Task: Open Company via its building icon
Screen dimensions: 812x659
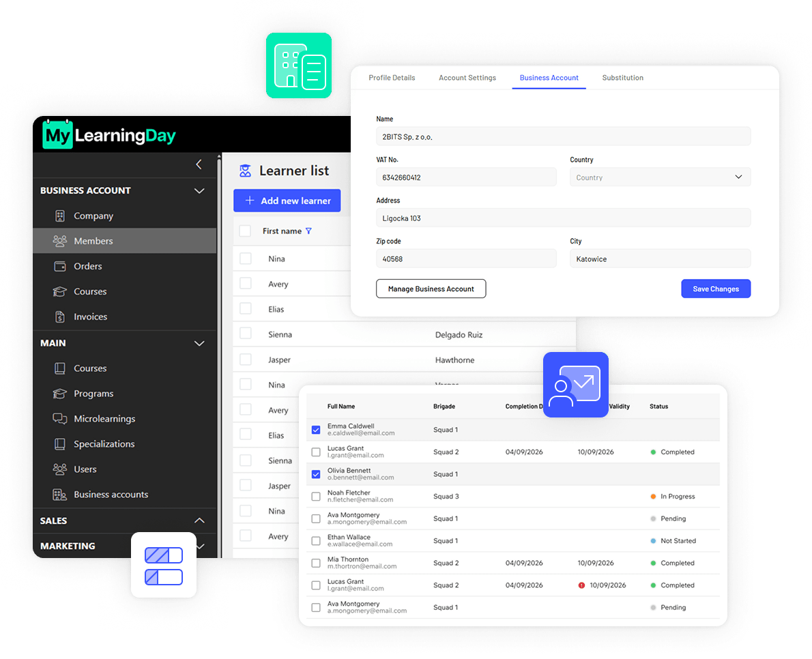Action: point(60,216)
